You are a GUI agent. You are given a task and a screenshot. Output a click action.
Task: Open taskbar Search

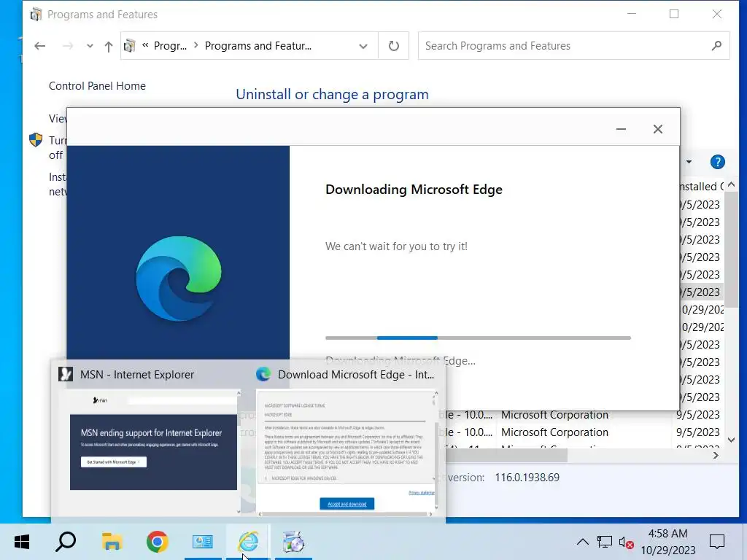click(x=66, y=542)
